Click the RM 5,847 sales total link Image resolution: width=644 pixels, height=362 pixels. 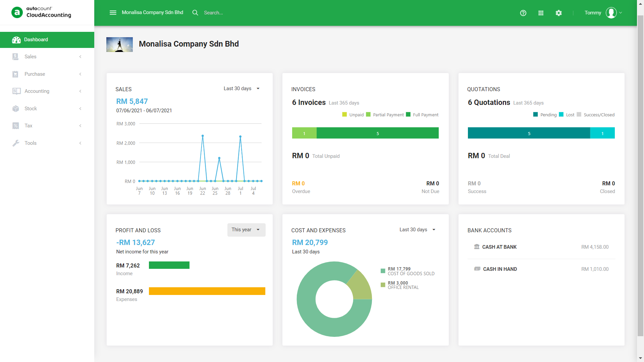[132, 101]
